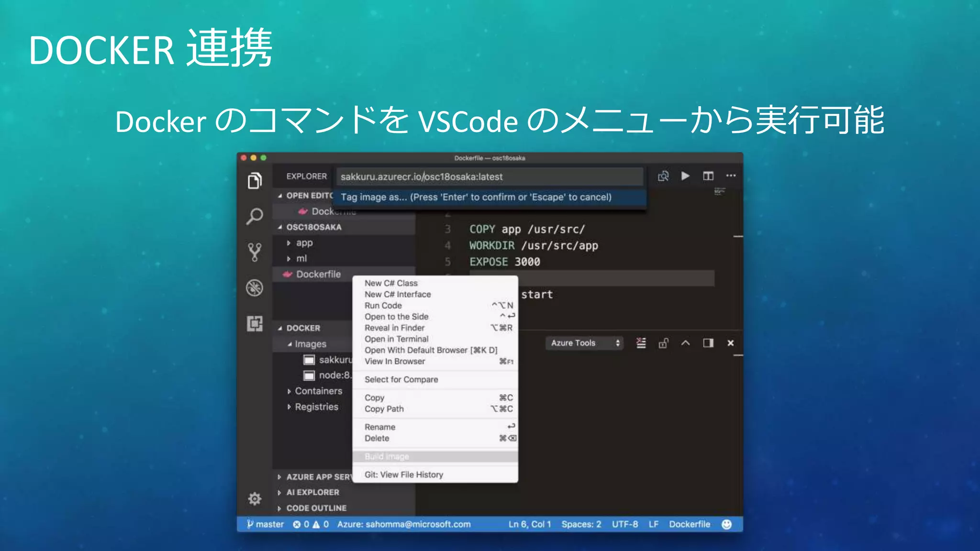
Task: Choose New C# Class from context menu
Action: tap(435, 283)
